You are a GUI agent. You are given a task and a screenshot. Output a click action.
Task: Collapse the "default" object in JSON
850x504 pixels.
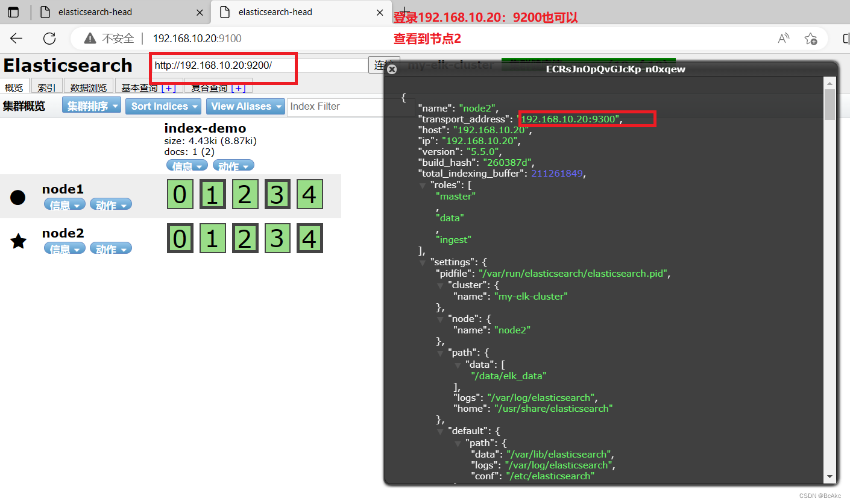coord(441,431)
